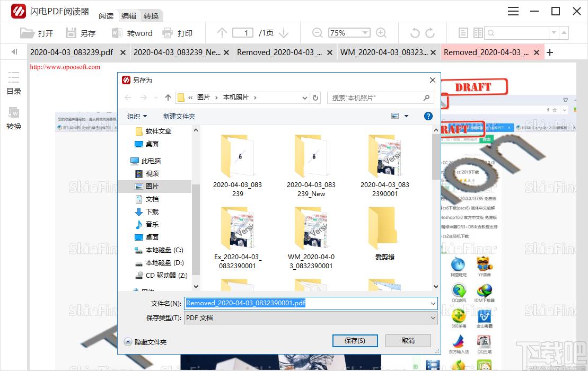Screen dimensions: 588x371
Task: Collapse the sidebar with left arrow icon
Action: coord(14,52)
